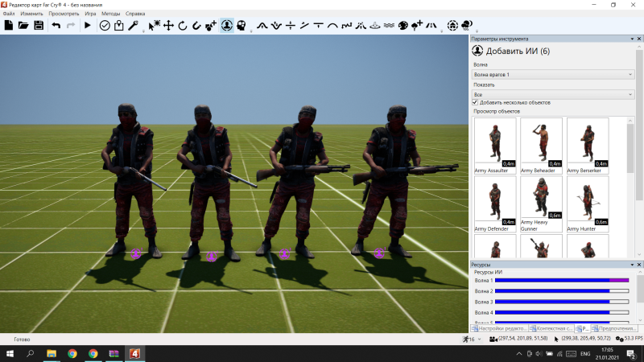
Task: Choose the road tool
Action: pos(431,26)
